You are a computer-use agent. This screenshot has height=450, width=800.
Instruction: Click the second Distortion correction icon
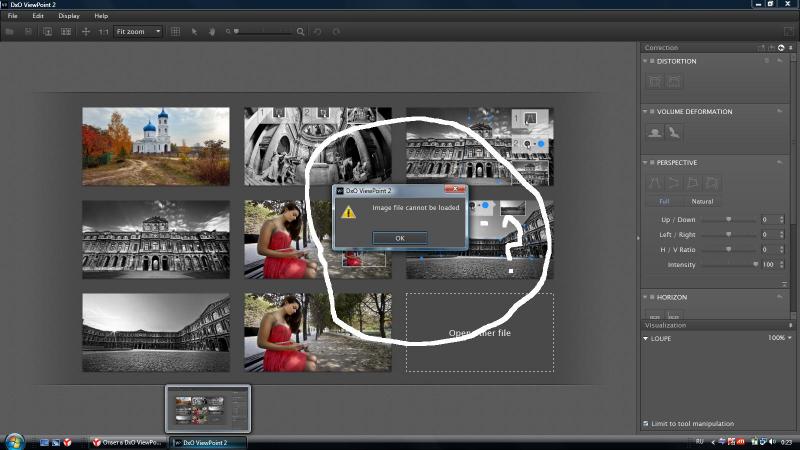(674, 82)
